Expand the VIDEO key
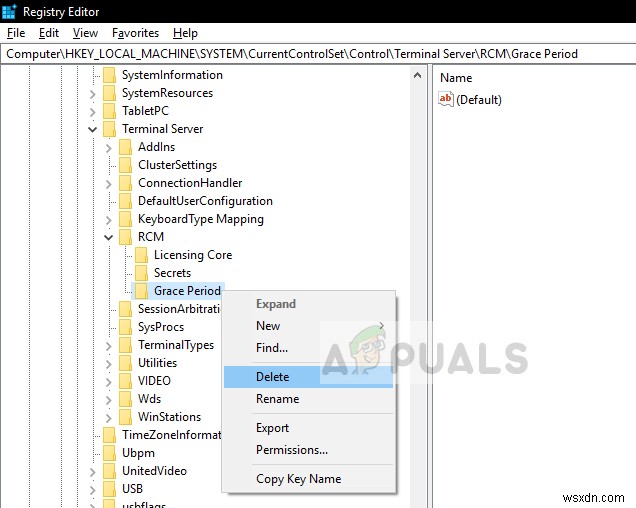The height and width of the screenshot is (508, 636). (108, 382)
